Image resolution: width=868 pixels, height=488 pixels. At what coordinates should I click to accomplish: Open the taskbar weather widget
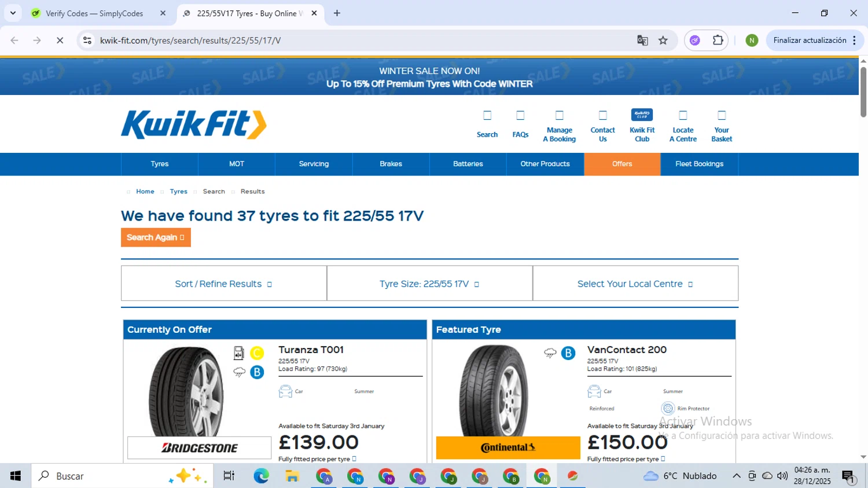click(x=680, y=476)
